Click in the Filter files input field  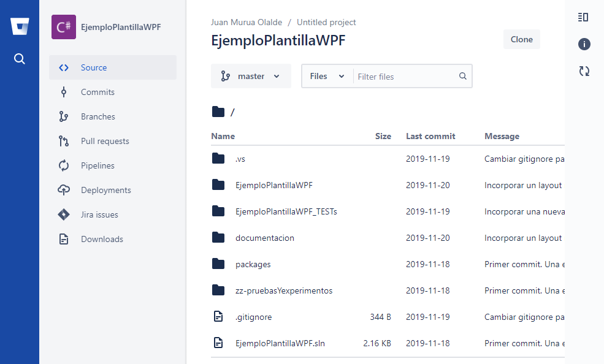[x=405, y=76]
